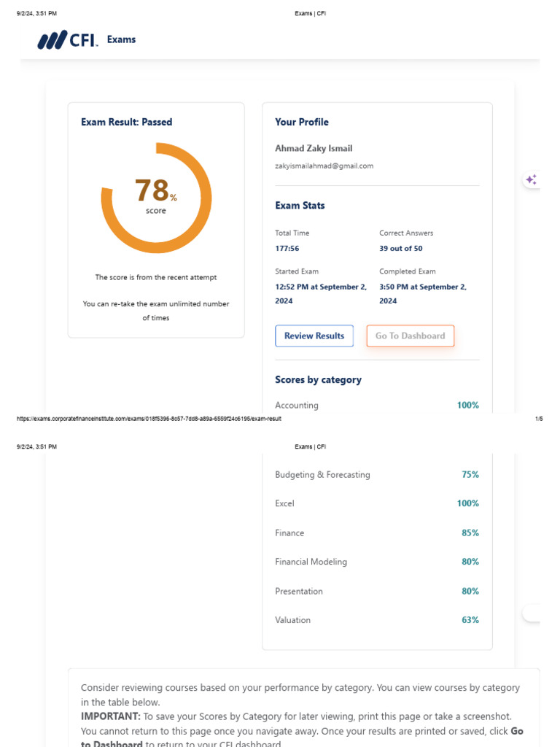Open the purple sparkle AI assistant icon
The image size is (560, 747).
(x=531, y=179)
